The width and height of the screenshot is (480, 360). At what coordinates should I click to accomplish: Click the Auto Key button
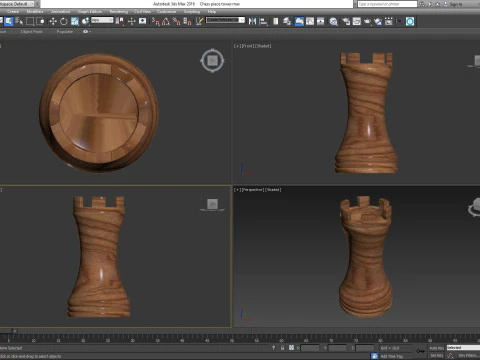(436, 348)
